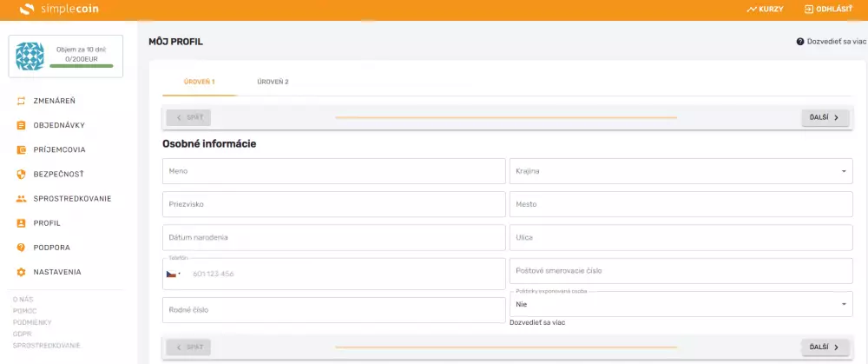This screenshot has width=868, height=364.
Task: Click the Zmenáreň exchange icon in sidebar
Action: pos(21,101)
